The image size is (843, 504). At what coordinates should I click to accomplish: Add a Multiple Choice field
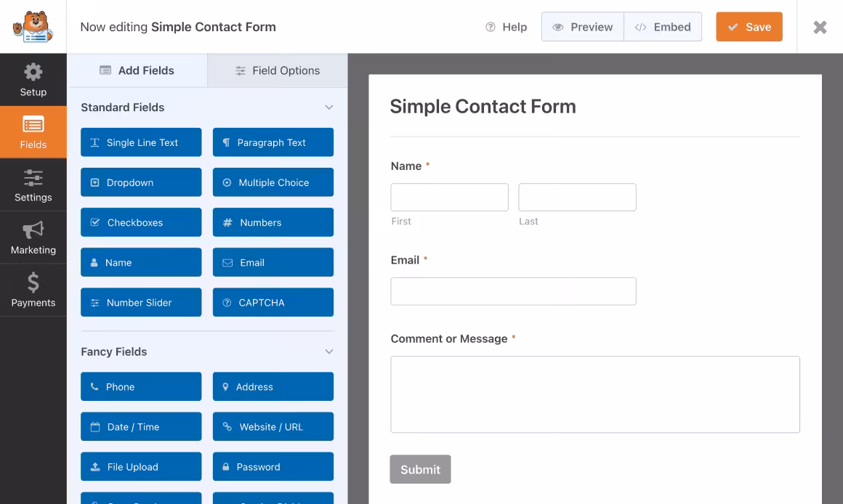point(273,182)
